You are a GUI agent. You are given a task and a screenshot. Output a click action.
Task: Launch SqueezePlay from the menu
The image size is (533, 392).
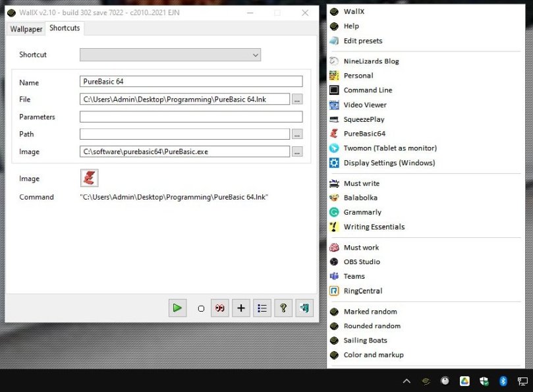point(426,119)
